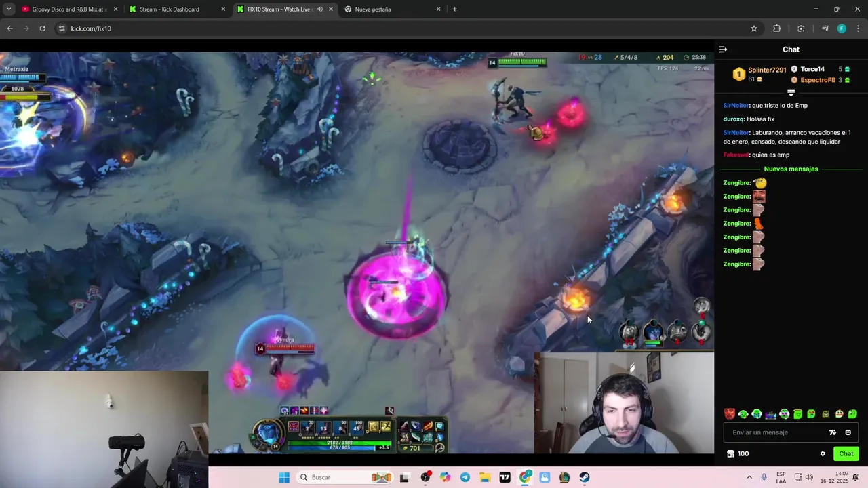Close the Nueva pestaña tab
Screen dimensions: 868x488
click(438, 9)
